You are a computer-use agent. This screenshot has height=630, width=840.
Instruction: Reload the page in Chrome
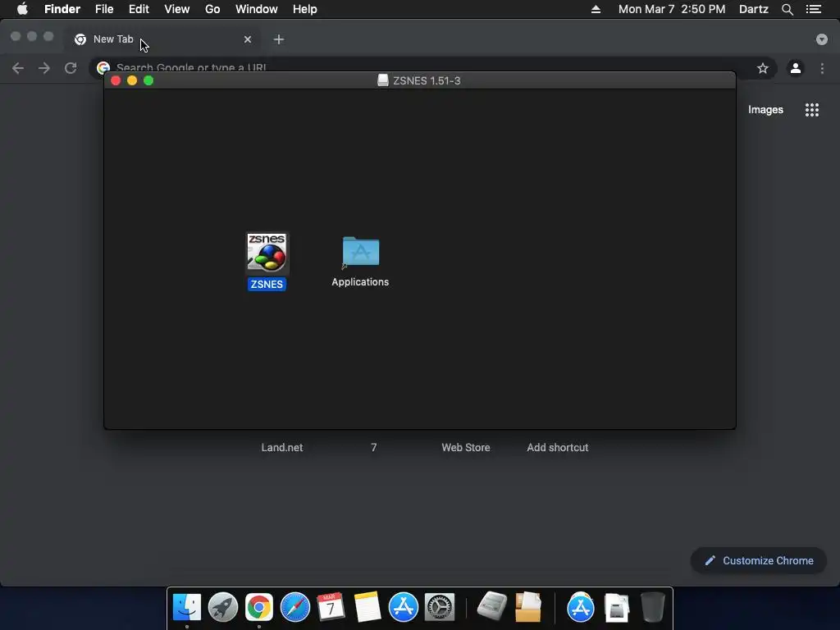coord(71,68)
